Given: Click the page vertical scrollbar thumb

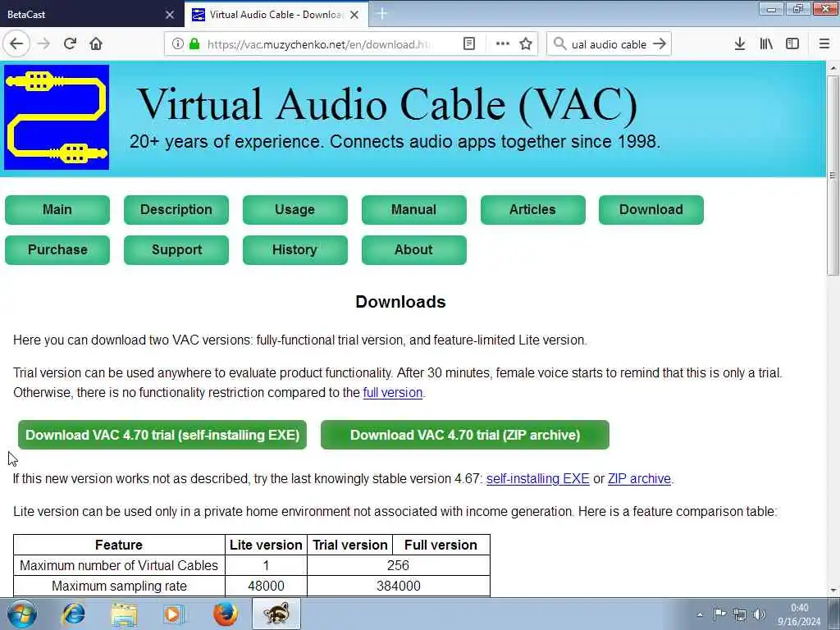Looking at the screenshot, I should [833, 176].
